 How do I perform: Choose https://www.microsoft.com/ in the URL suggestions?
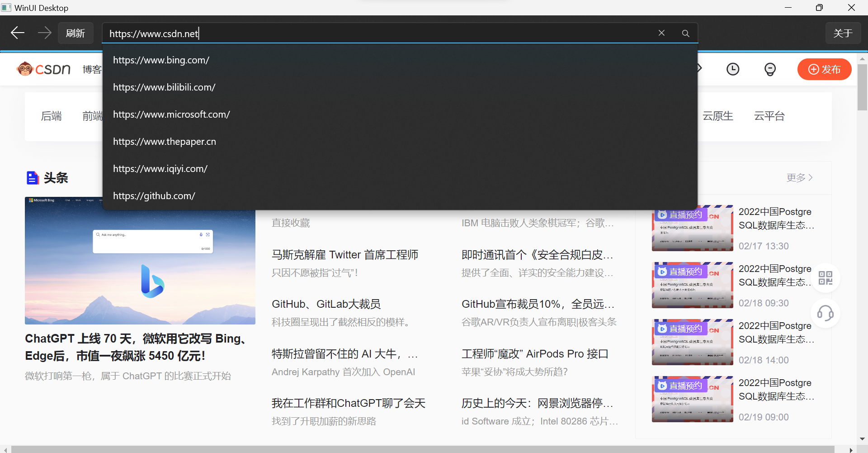[x=171, y=114]
